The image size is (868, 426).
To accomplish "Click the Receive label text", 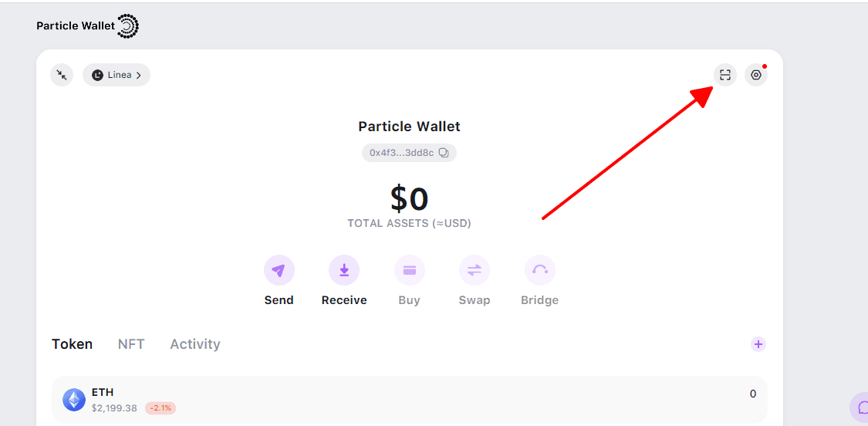I will point(344,300).
